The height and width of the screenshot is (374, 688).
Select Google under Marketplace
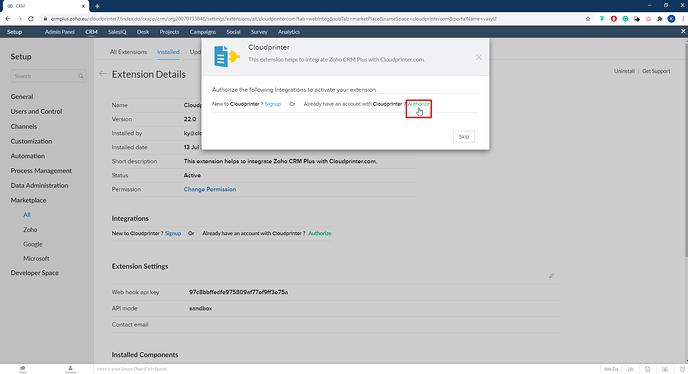coord(33,244)
